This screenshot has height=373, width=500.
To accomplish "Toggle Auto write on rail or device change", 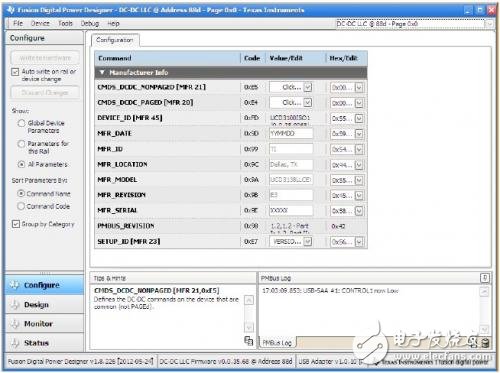I will [x=15, y=72].
